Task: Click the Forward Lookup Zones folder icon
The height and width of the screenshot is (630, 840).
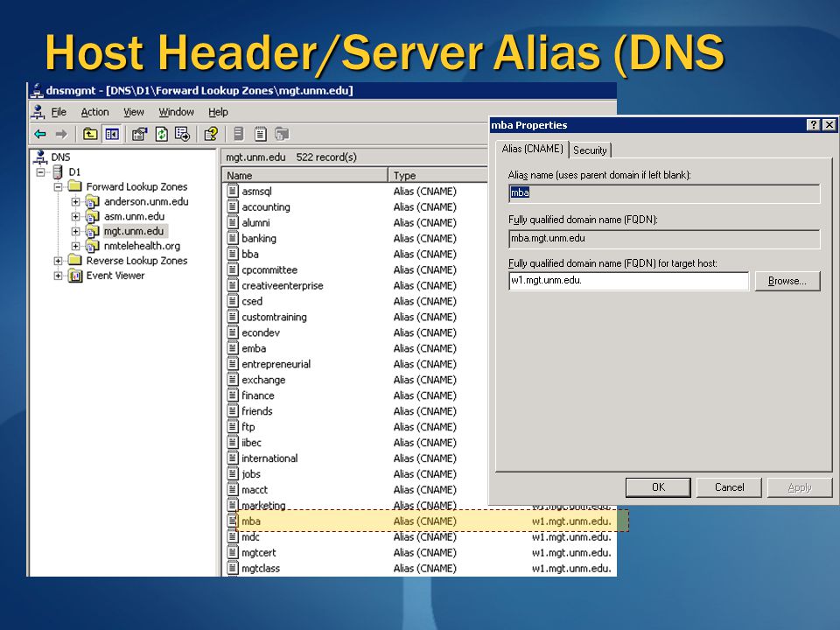Action: point(75,186)
